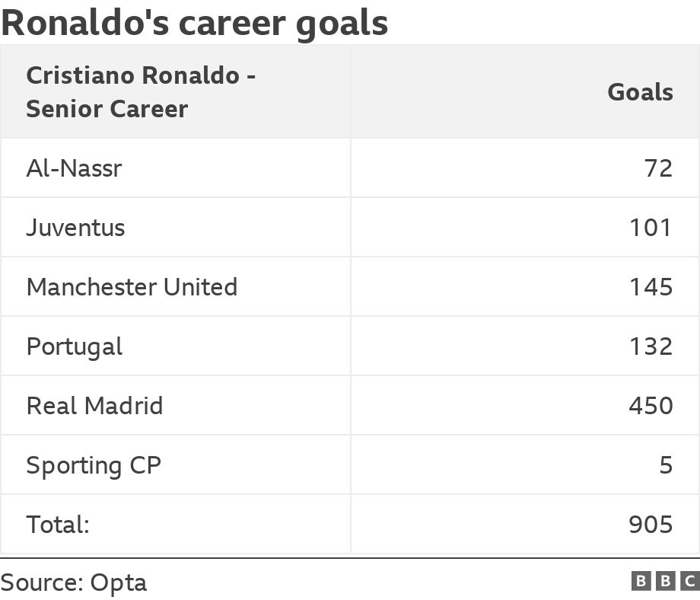Select the Goals column header

pyautogui.click(x=640, y=92)
